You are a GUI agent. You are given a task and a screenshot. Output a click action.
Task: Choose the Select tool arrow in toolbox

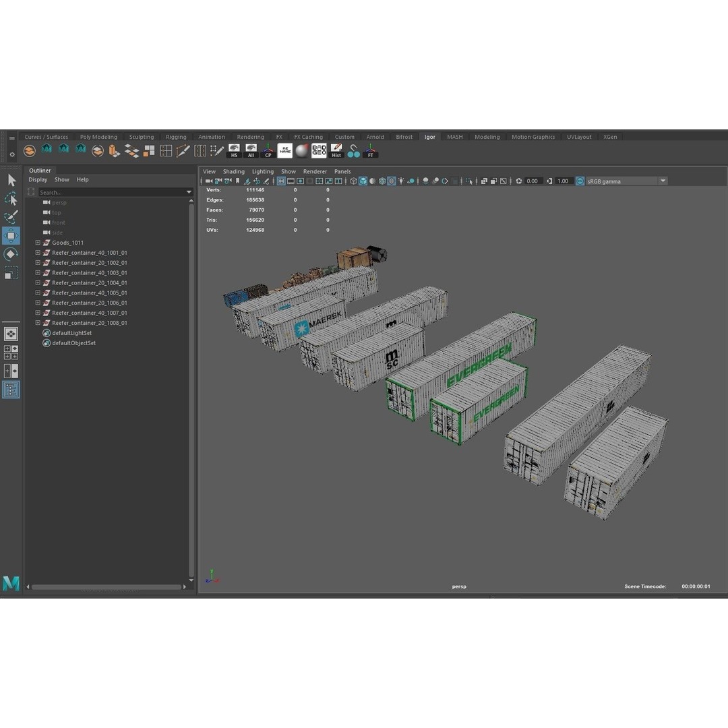click(x=11, y=180)
